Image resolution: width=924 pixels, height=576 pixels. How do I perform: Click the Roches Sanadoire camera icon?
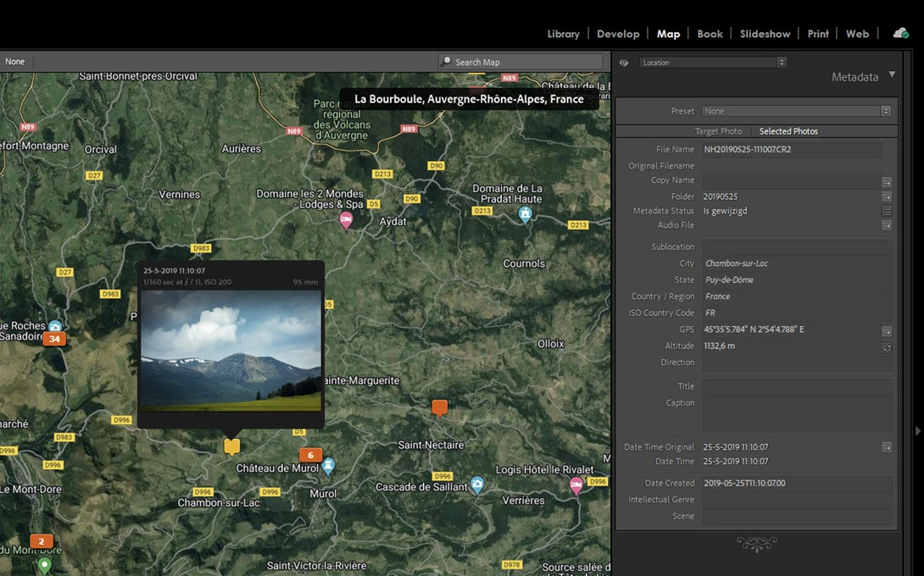(x=55, y=326)
